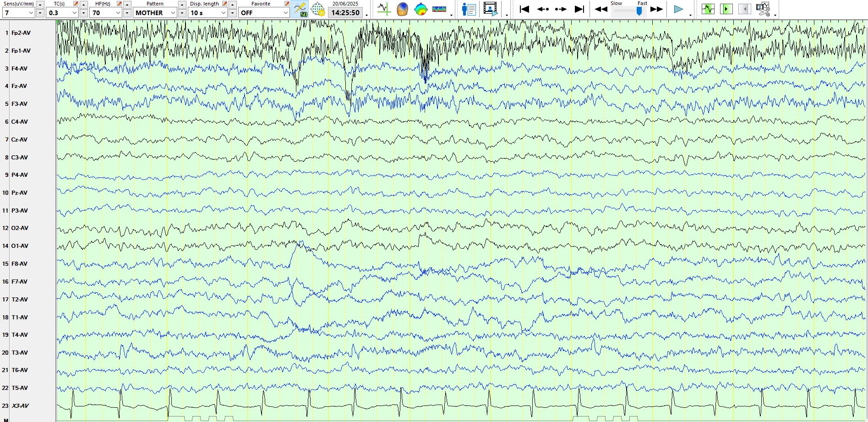Image resolution: width=868 pixels, height=422 pixels.
Task: Expand the video tools overflow arrow
Action: (x=507, y=15)
